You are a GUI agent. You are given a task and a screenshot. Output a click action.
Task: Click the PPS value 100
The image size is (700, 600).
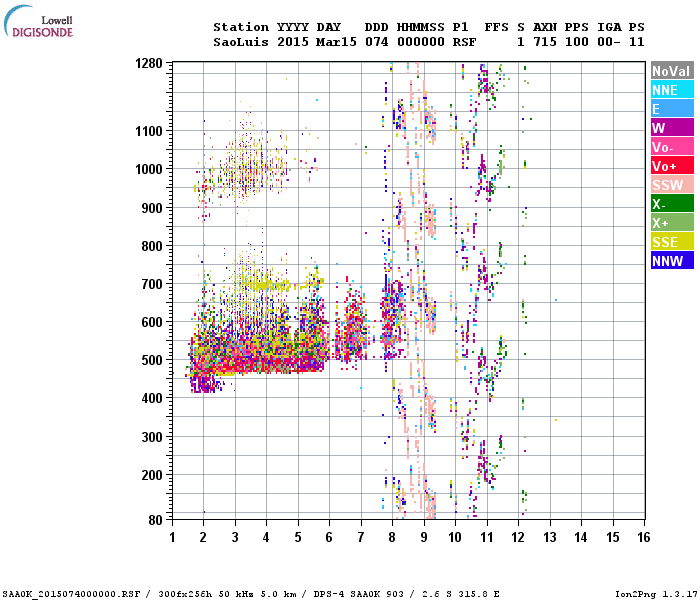[x=577, y=42]
